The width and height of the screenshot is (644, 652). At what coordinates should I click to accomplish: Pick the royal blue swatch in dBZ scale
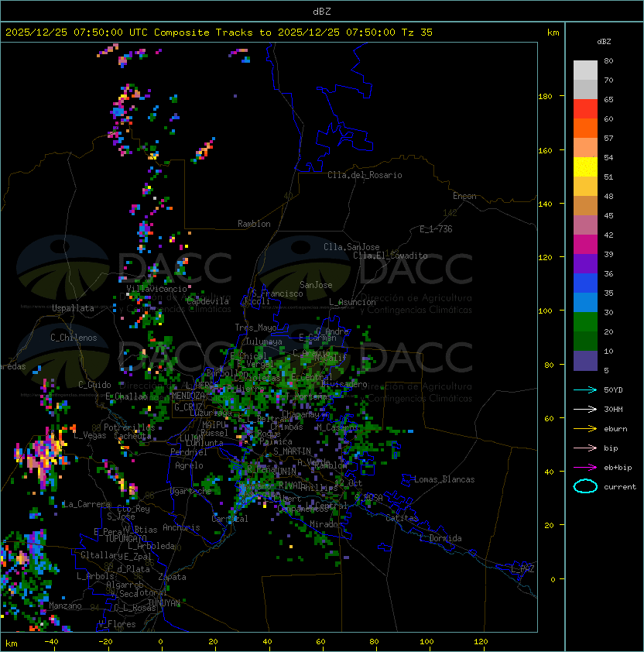click(585, 283)
